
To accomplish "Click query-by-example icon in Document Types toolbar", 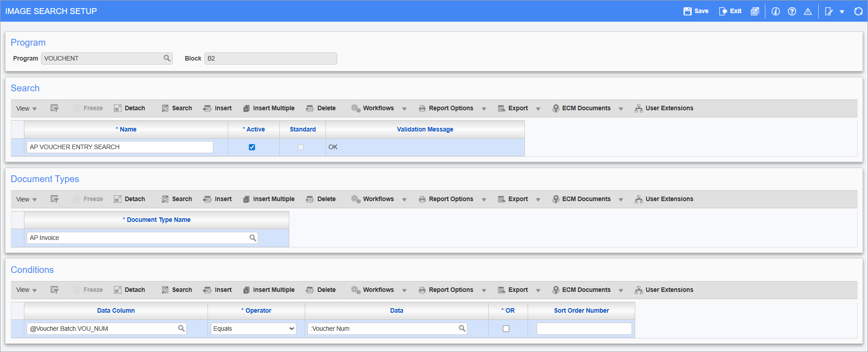I will pyautogui.click(x=55, y=199).
